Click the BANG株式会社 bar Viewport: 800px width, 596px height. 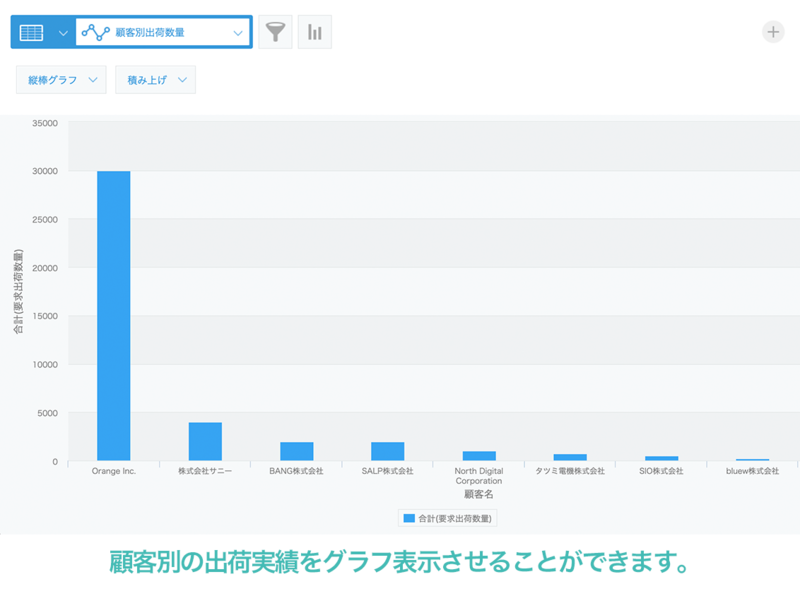[296, 451]
